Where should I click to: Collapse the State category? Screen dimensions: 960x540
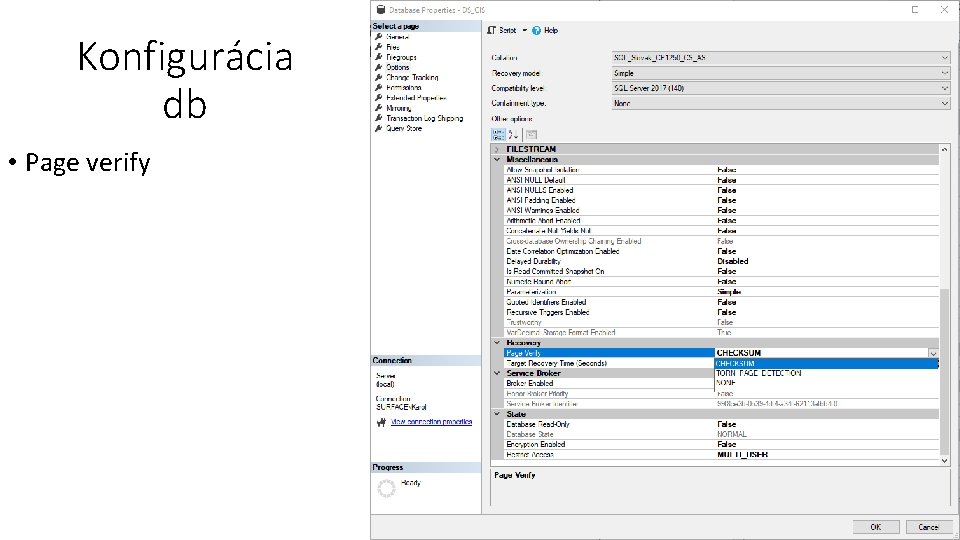tap(497, 414)
